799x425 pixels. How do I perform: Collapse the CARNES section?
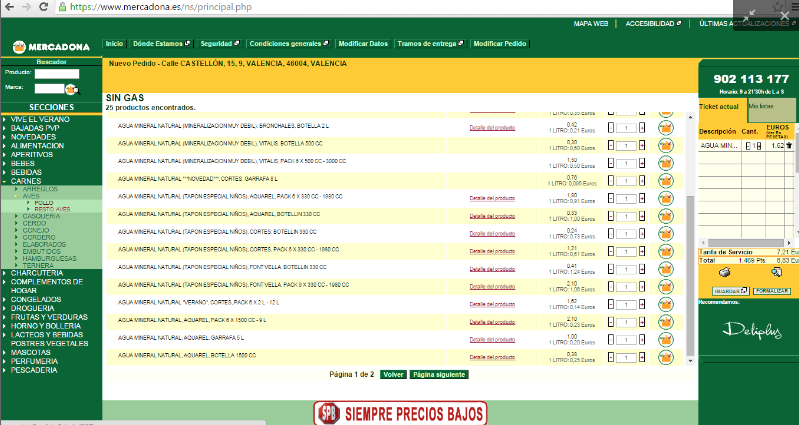[x=26, y=181]
